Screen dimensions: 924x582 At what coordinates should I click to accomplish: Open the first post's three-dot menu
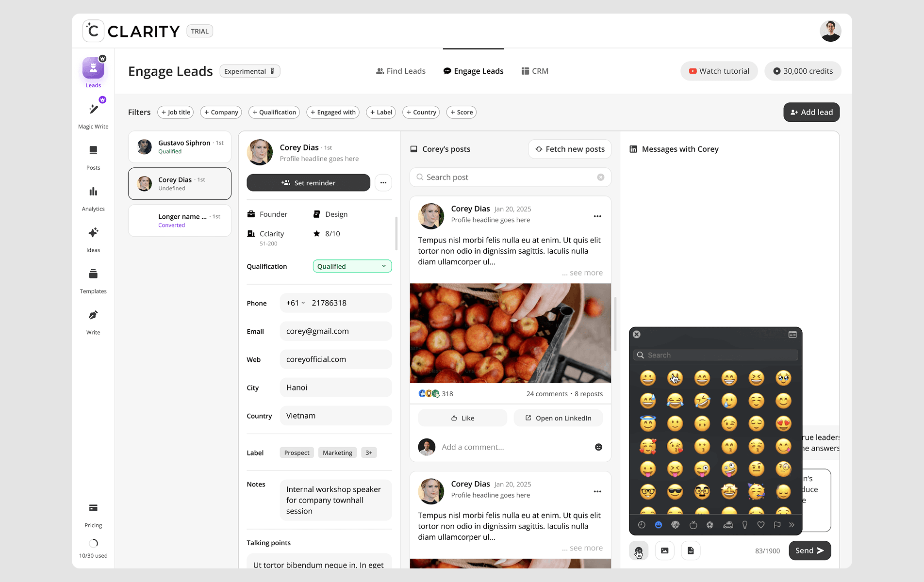597,216
